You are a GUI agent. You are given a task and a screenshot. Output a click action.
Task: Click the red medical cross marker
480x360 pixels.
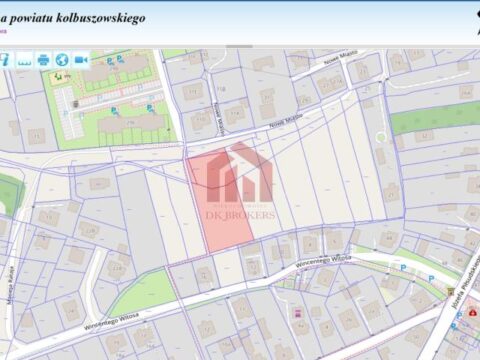coord(472,312)
